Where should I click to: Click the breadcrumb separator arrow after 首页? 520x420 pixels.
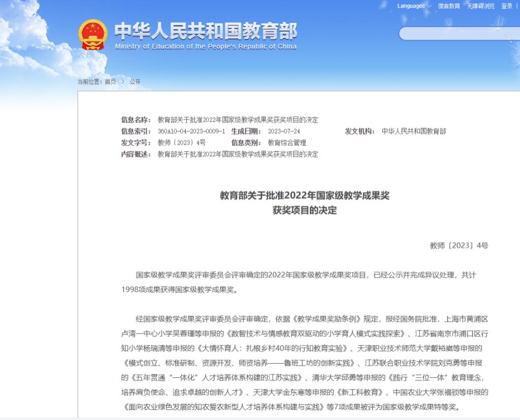pos(122,82)
